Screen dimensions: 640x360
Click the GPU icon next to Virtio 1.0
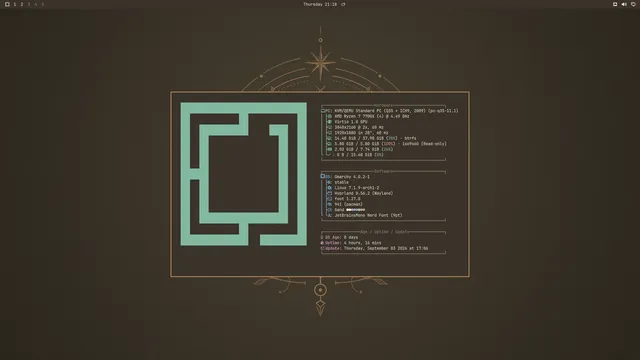point(329,122)
